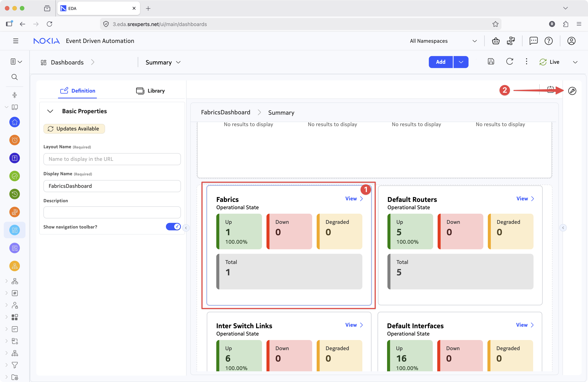Click the right panel collapse handle
Viewport: 588px width, 382px height.
(x=563, y=228)
